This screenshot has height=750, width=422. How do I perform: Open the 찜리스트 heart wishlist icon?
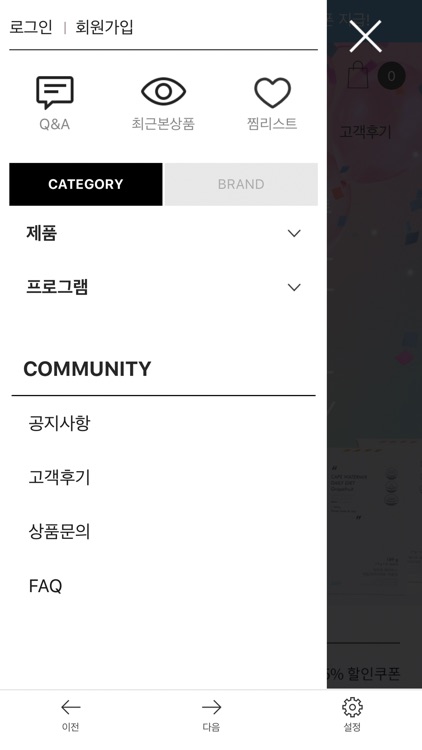coord(272,92)
